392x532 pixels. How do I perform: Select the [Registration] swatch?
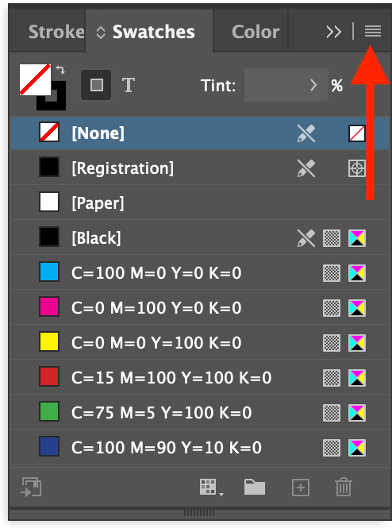click(x=200, y=168)
